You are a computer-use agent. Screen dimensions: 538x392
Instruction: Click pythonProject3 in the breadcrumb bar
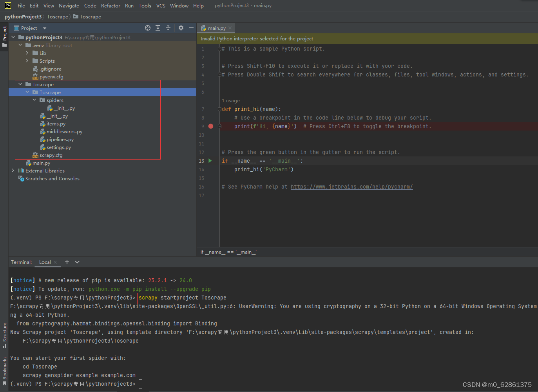tap(23, 16)
